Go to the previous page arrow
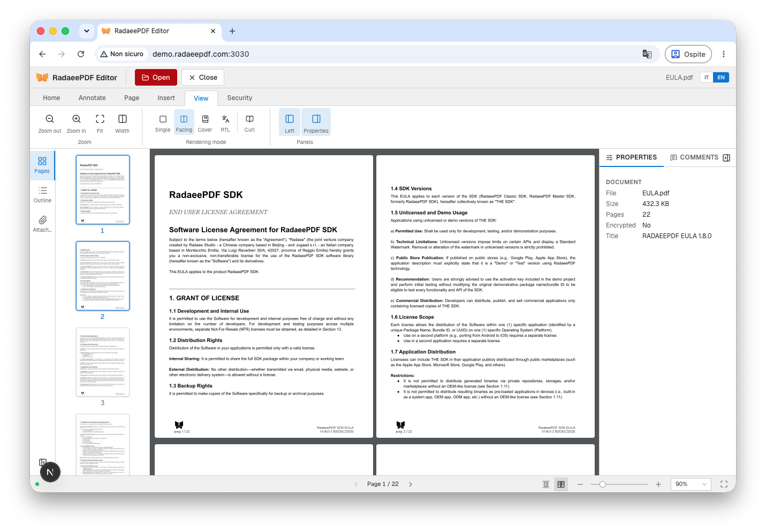 356,484
